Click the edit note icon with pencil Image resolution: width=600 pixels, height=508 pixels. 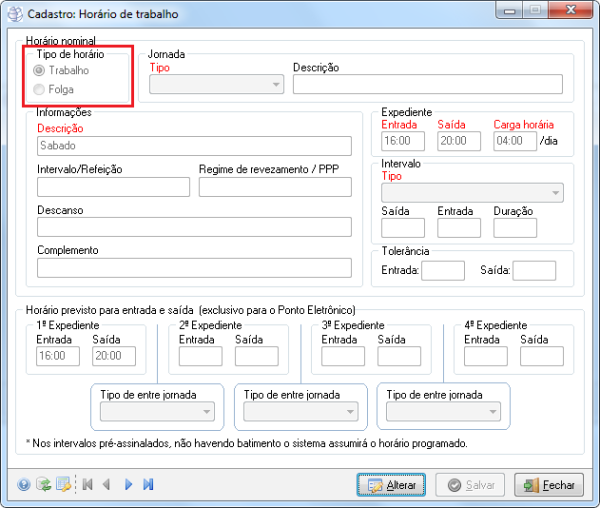[64, 485]
